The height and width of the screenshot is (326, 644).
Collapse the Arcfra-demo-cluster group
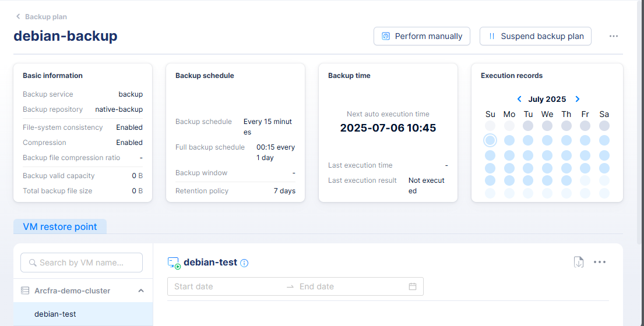pyautogui.click(x=141, y=290)
